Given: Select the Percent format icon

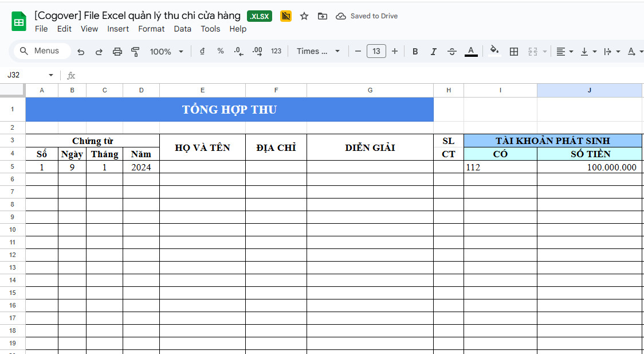Looking at the screenshot, I should (220, 51).
